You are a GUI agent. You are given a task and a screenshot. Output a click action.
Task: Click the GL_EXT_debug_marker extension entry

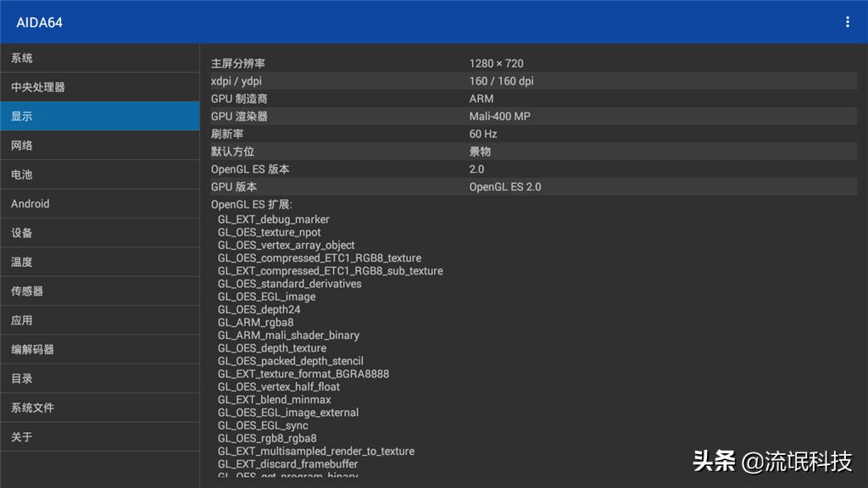tap(273, 219)
